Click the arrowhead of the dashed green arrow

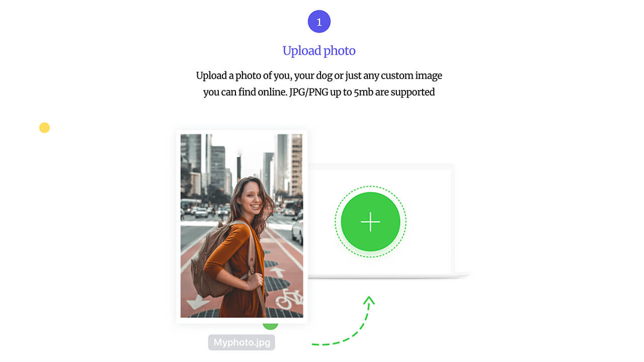coord(370,300)
